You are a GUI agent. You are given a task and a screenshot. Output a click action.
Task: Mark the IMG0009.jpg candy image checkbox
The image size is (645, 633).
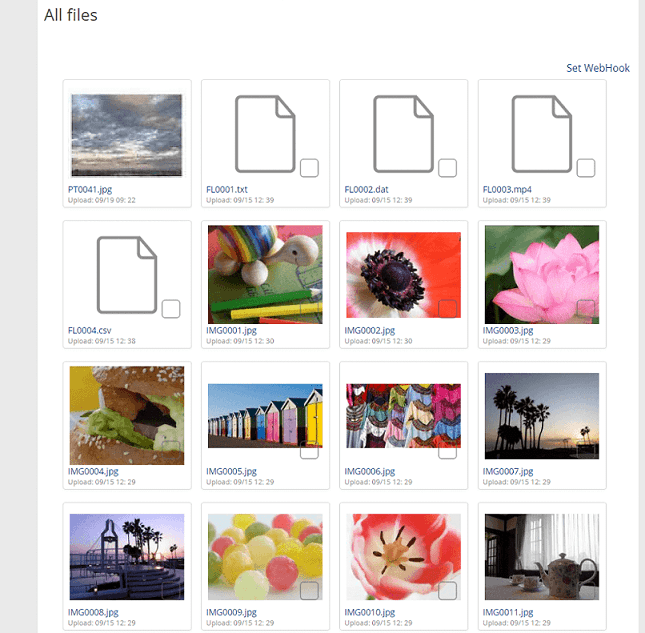pos(309,590)
